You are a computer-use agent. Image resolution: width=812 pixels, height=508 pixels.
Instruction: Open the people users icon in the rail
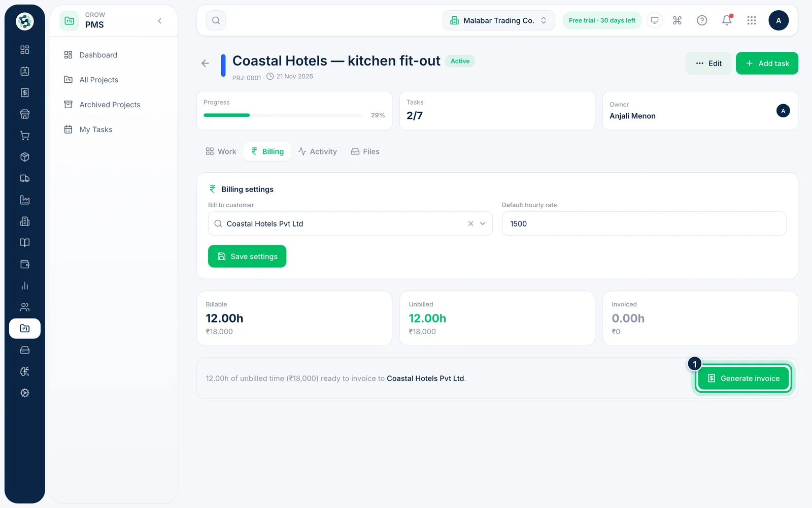tap(24, 307)
